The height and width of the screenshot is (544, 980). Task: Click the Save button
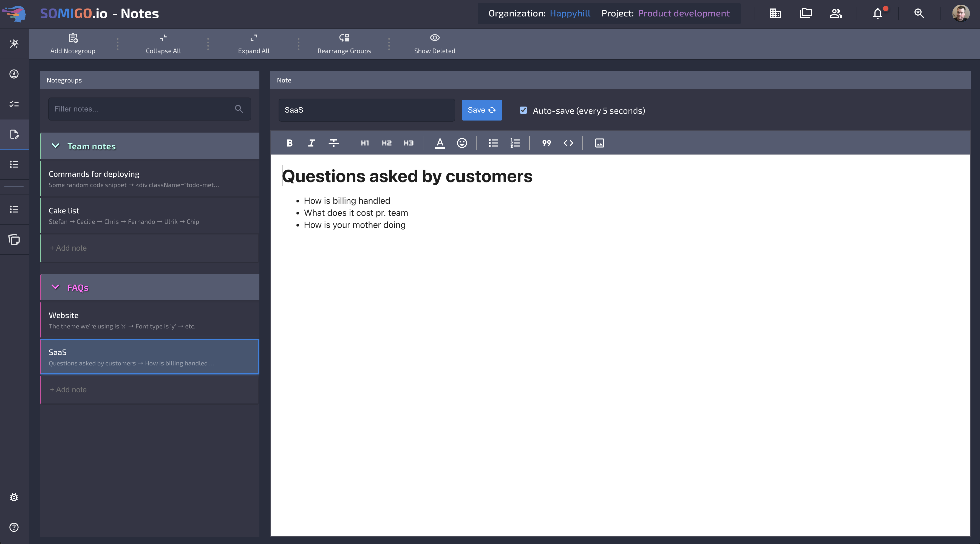click(x=481, y=110)
